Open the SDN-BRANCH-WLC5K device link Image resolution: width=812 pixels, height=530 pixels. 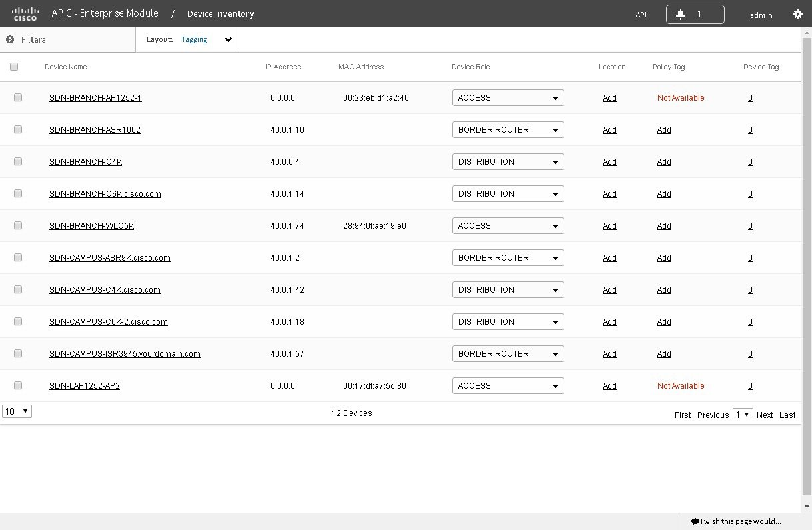click(92, 226)
